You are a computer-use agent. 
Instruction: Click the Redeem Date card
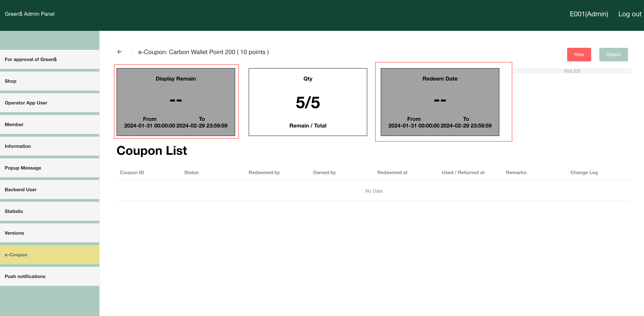[x=440, y=102]
